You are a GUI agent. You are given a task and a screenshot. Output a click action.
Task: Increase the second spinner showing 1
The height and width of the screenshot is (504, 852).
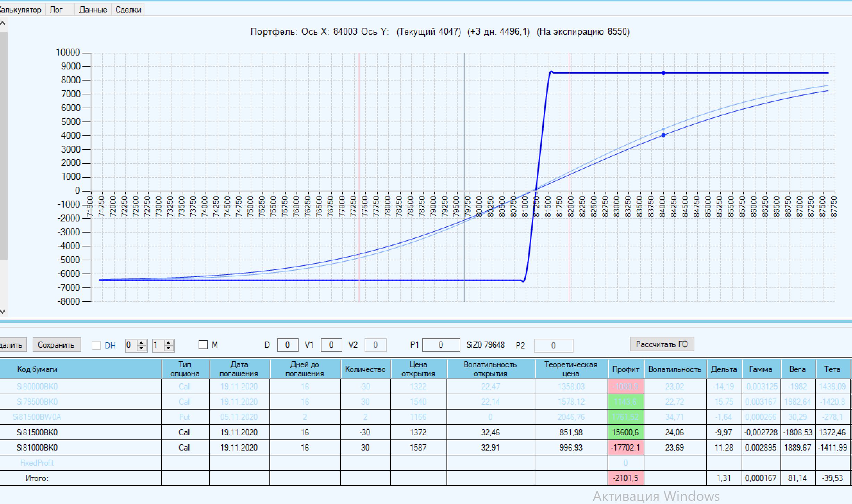(x=169, y=343)
